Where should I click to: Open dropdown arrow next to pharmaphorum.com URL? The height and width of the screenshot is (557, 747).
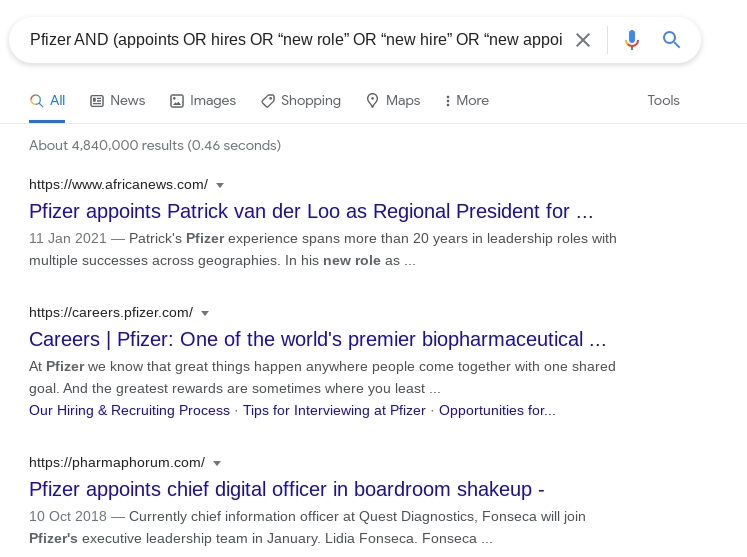[217, 463]
